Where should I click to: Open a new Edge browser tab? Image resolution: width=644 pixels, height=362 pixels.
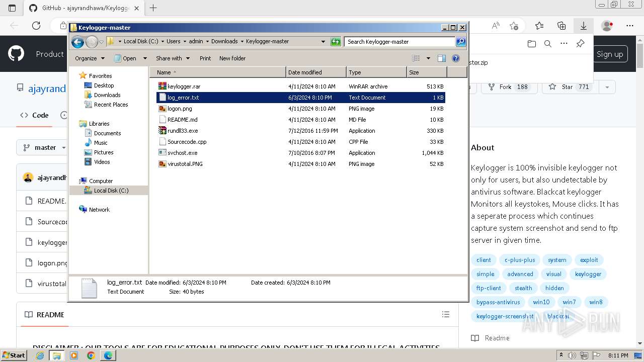click(153, 8)
